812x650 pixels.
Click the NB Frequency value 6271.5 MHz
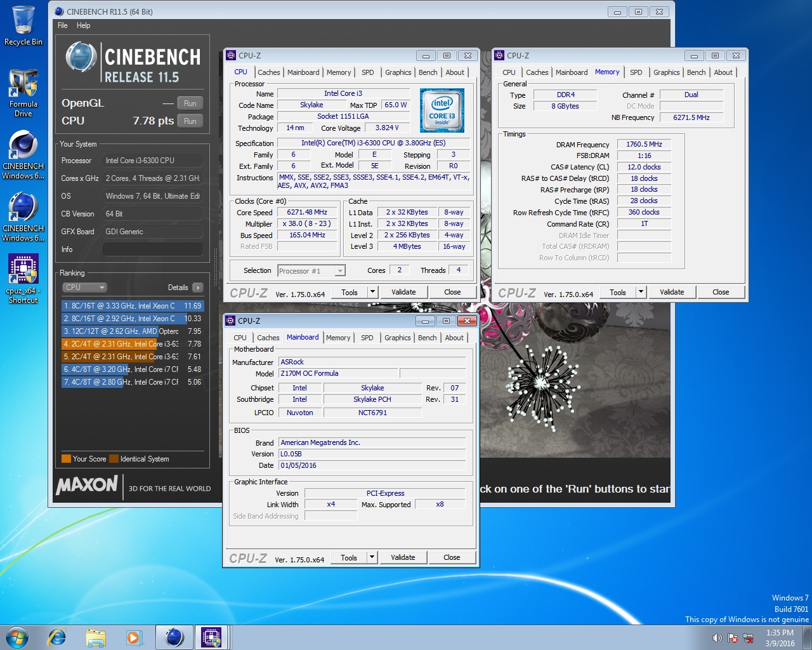pos(691,117)
